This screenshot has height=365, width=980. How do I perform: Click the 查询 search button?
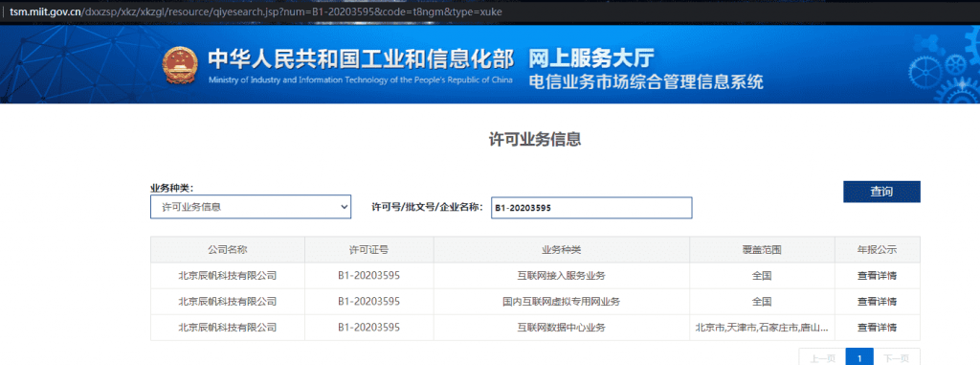[881, 193]
